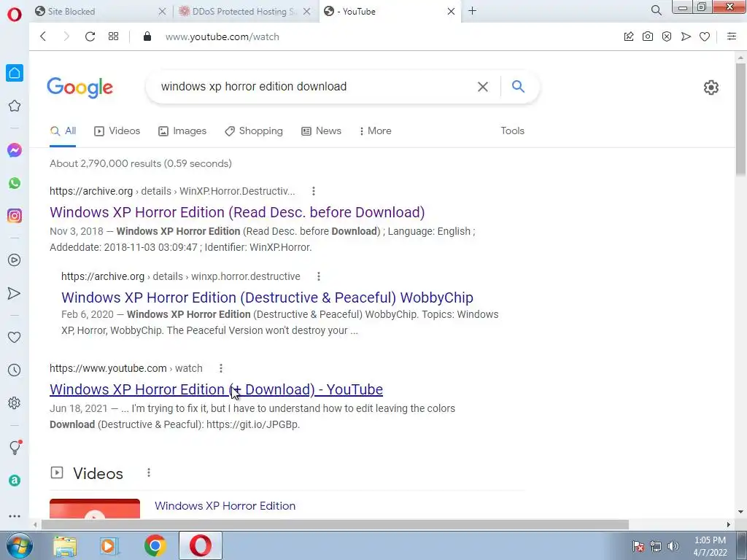
Task: Select the All results tab
Action: coord(63,131)
